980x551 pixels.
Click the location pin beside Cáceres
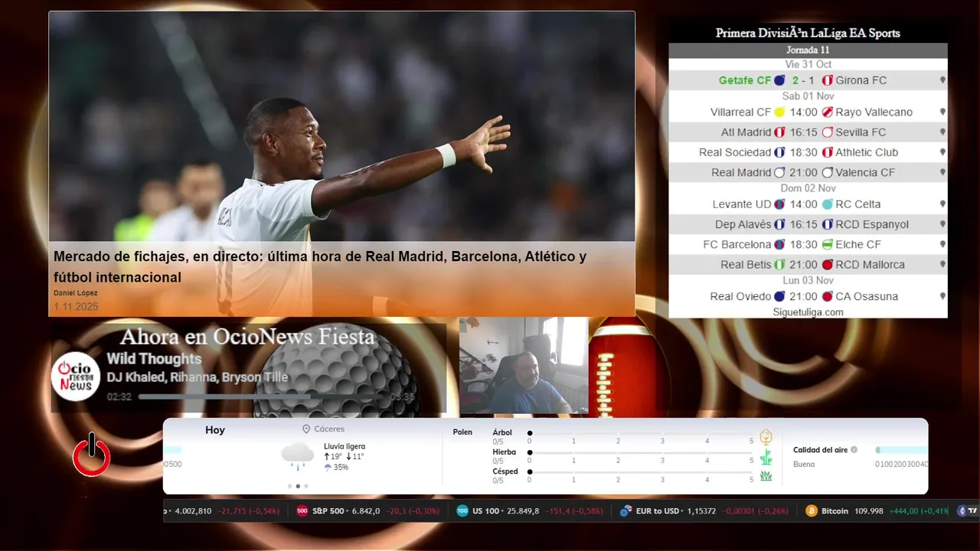point(306,429)
